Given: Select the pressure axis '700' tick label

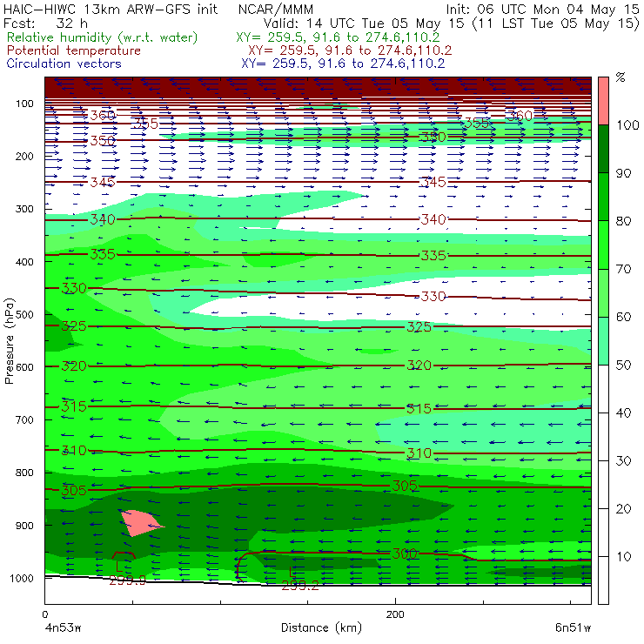Looking at the screenshot, I should coord(24,419).
